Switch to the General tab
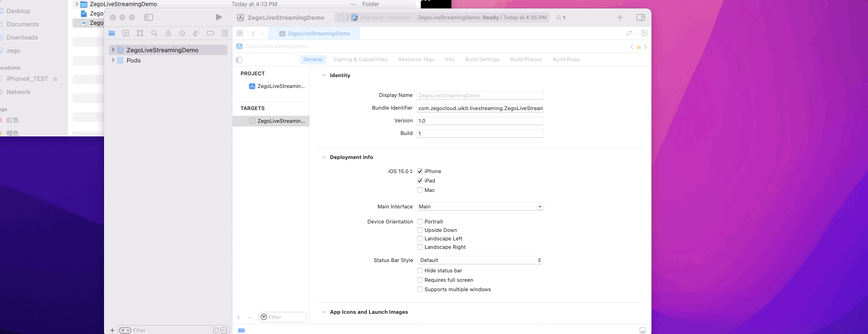 (313, 59)
